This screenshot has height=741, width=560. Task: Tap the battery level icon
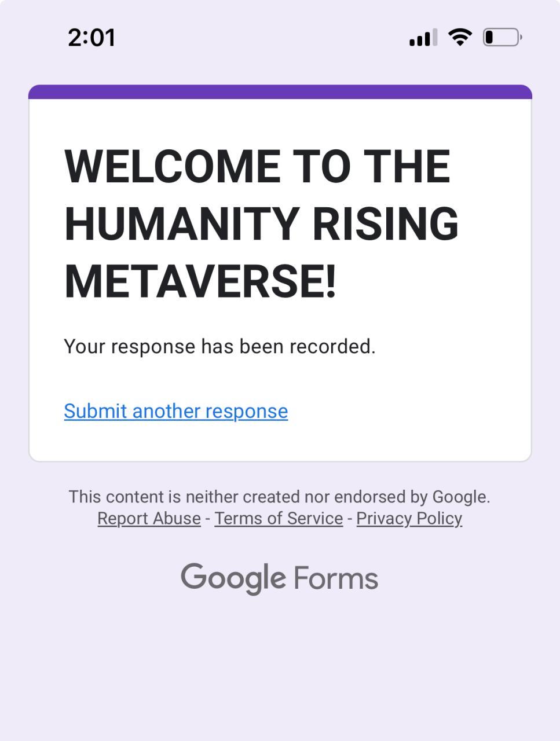[502, 38]
